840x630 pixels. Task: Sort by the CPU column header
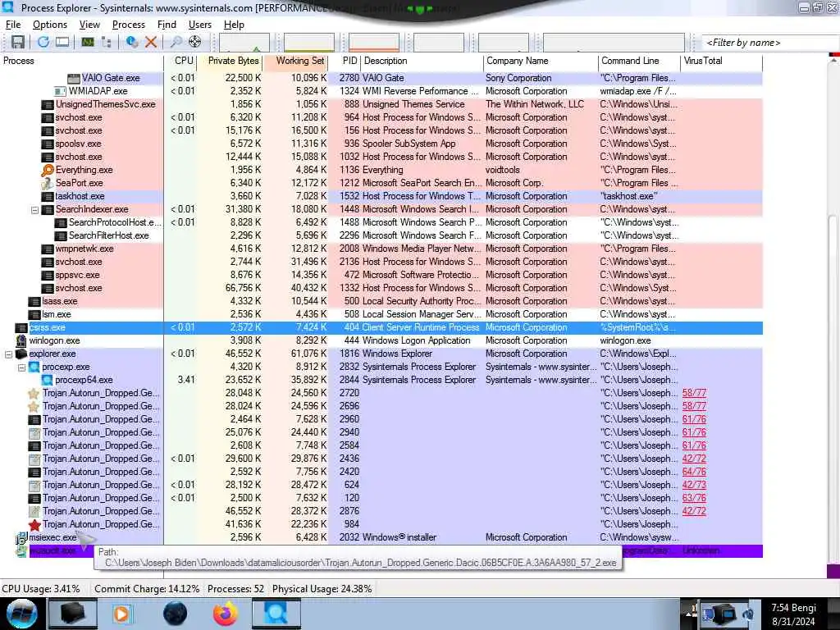pyautogui.click(x=180, y=61)
